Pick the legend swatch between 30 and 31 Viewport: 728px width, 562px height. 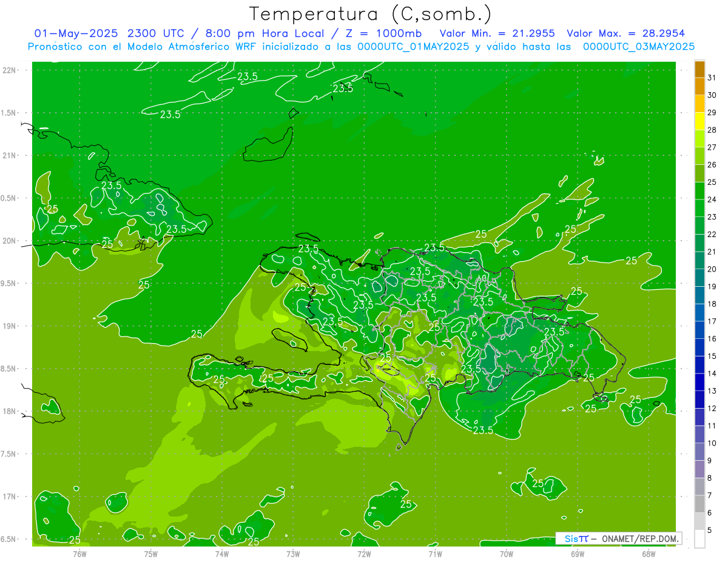(699, 87)
